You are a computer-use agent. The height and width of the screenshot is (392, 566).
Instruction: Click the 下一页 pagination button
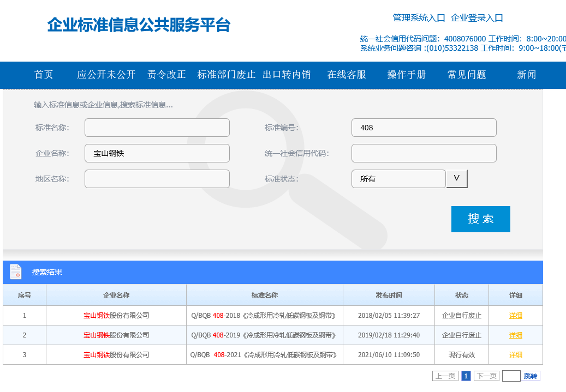pyautogui.click(x=486, y=376)
